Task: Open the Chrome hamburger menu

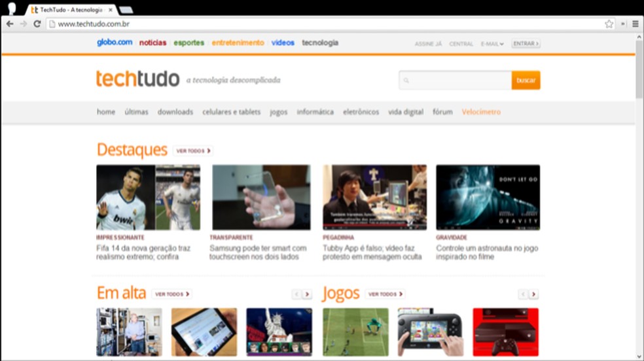Action: pos(635,24)
